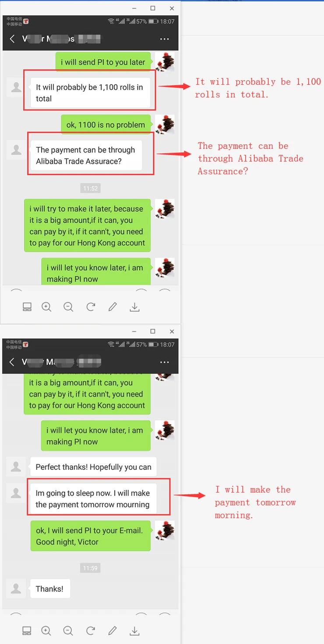This screenshot has width=324, height=644.
Task: Click sender avatar beside 'ok, 1100 is no problem'
Action: [165, 125]
